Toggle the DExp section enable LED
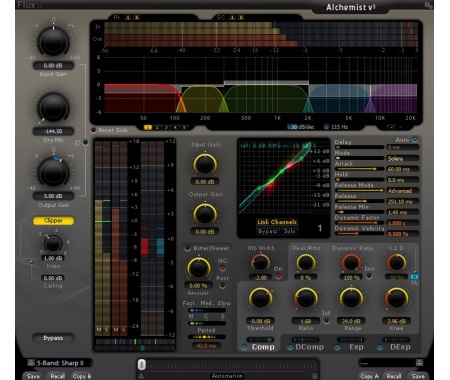The image size is (450, 380). tap(380, 347)
